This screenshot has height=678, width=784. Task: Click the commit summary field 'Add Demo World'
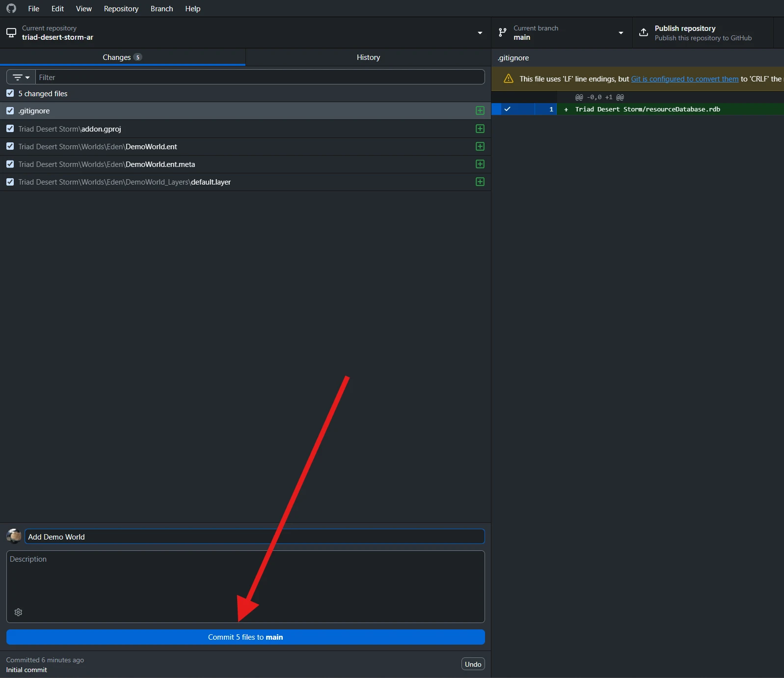[x=254, y=537]
